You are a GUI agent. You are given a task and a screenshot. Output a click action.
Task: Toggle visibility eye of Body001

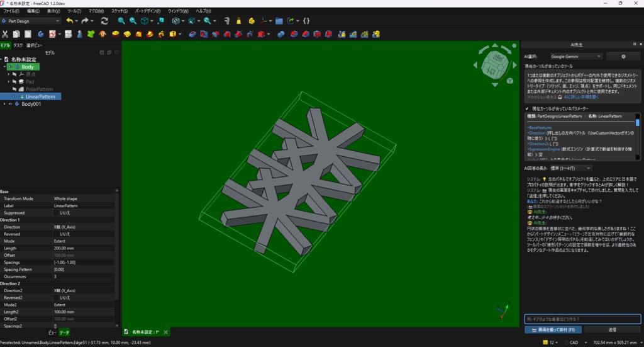coord(11,104)
